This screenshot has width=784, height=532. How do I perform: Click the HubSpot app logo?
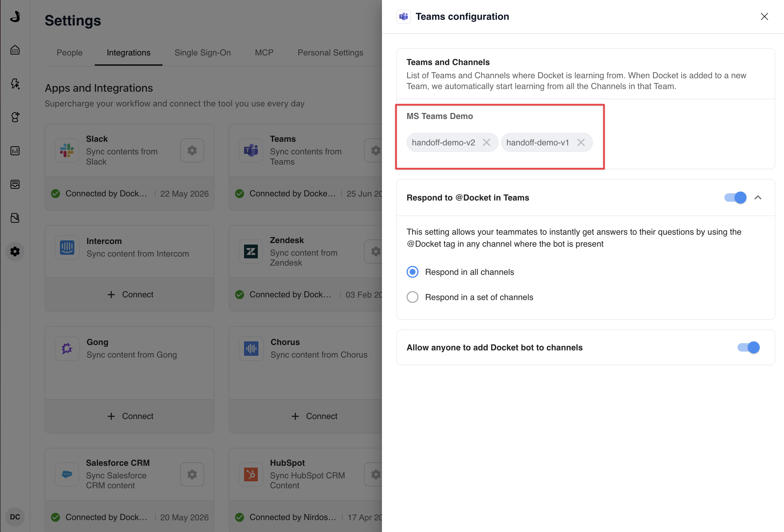point(251,474)
